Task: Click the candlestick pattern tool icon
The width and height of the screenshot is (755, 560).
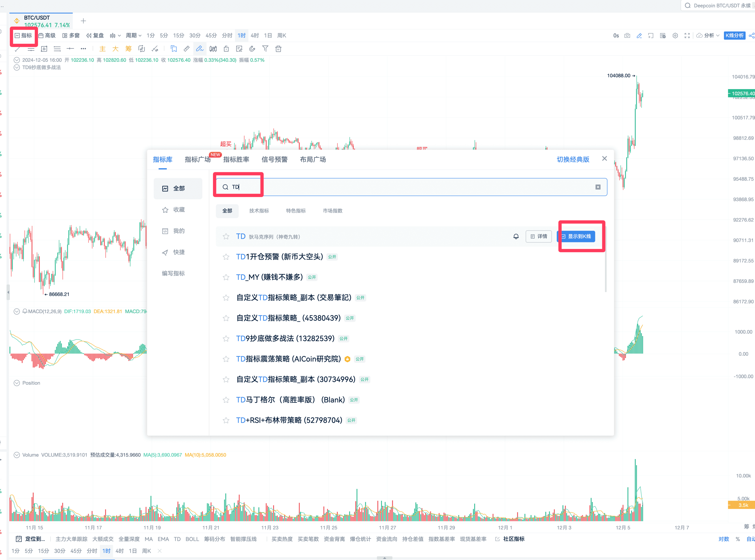Action: click(x=213, y=49)
